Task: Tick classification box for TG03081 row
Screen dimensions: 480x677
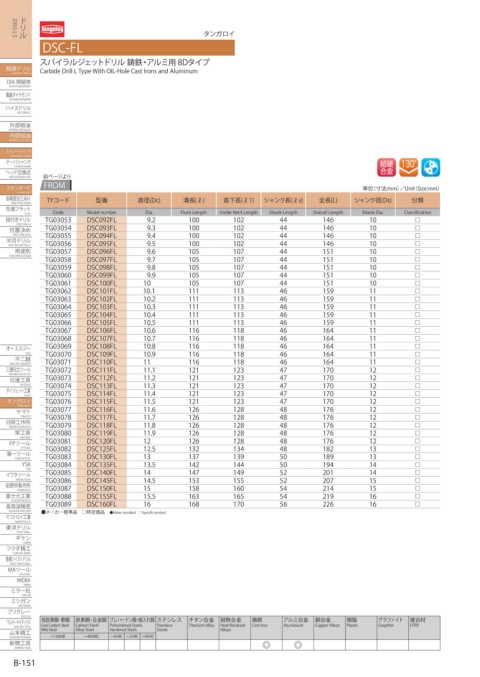Action: 417,441
